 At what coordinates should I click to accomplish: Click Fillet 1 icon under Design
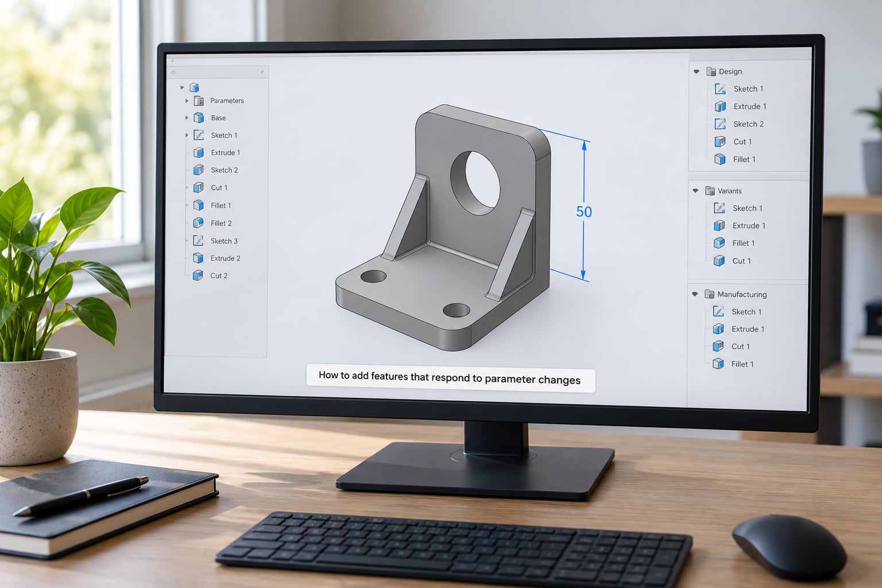click(x=720, y=159)
